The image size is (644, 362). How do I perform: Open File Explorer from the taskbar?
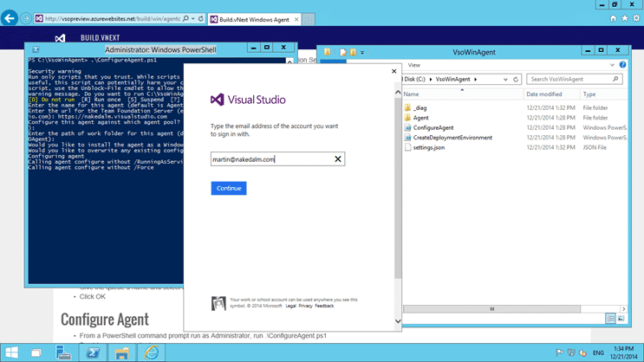click(x=121, y=352)
